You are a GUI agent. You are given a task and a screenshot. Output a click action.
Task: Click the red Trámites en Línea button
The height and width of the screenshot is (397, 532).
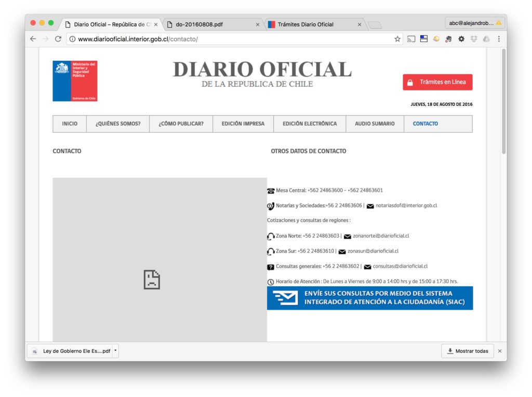(437, 82)
